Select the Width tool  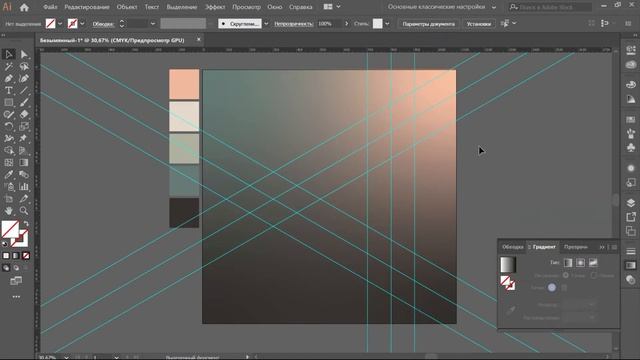(x=9, y=138)
